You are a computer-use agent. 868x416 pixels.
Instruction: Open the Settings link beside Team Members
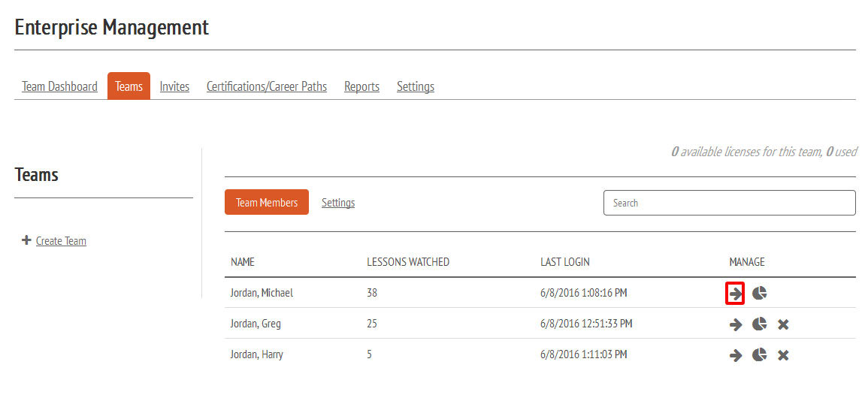point(338,203)
